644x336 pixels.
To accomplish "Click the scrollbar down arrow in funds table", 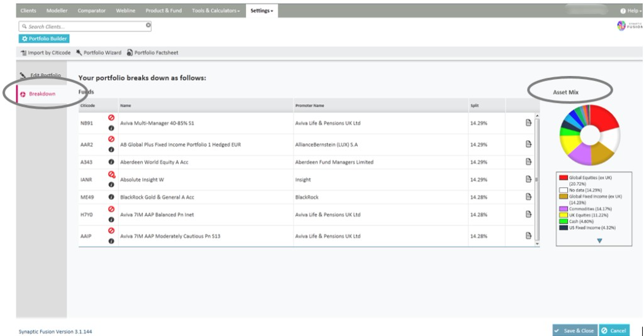I will (537, 244).
